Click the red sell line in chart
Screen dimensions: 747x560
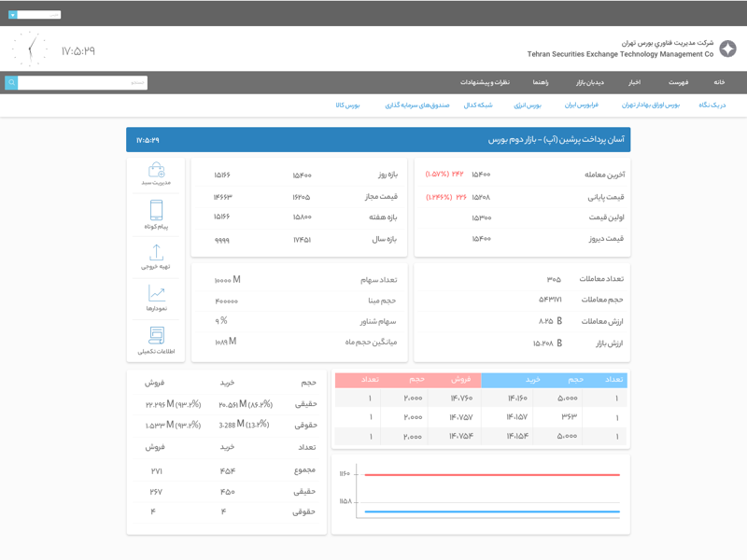tap(492, 475)
